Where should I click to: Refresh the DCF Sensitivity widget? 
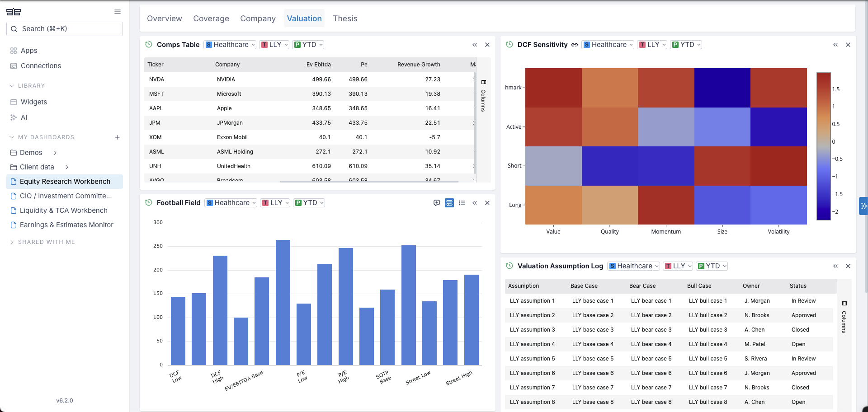(509, 44)
